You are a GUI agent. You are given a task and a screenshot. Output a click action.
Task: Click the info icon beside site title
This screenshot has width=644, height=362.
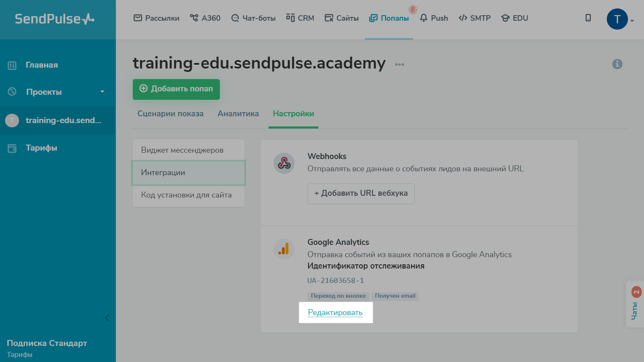[617, 64]
